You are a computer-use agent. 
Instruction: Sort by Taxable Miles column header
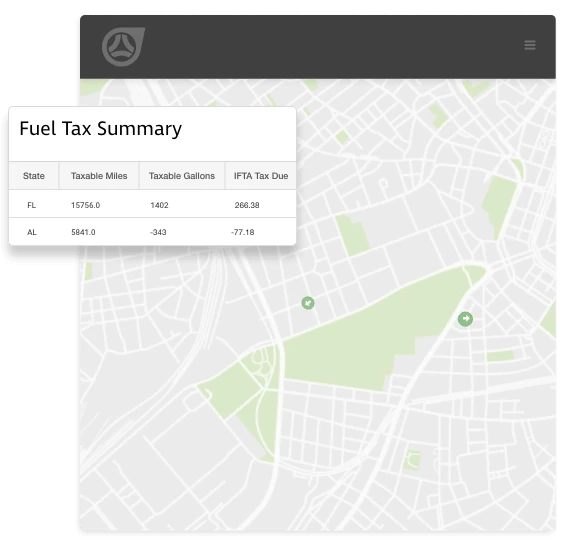99,176
